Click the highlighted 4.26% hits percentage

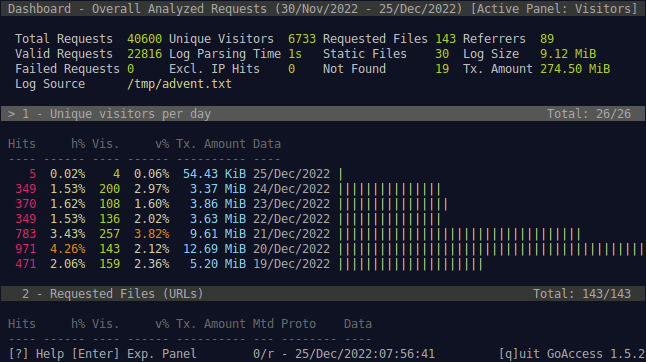[68, 249]
